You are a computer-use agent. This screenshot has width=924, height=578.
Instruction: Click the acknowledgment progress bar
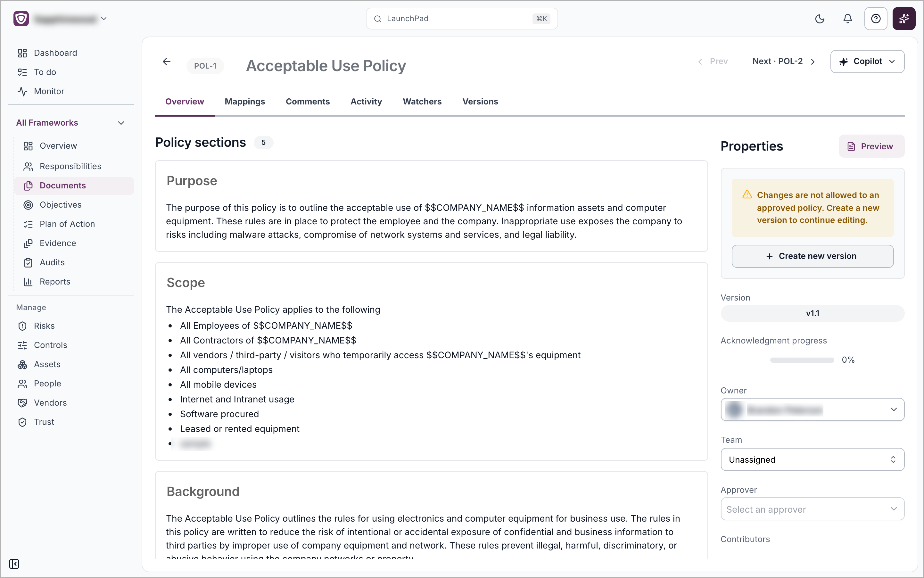coord(802,360)
